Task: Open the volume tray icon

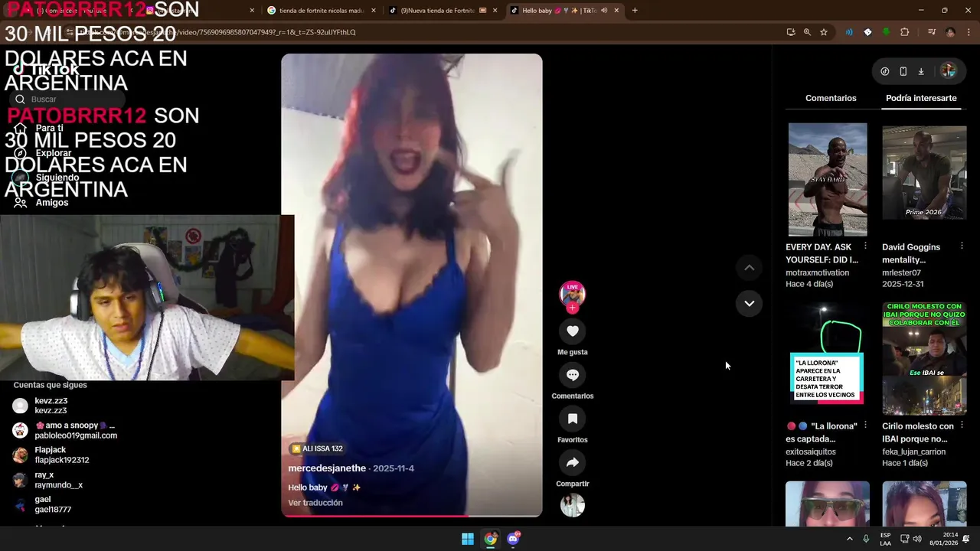Action: click(x=917, y=539)
